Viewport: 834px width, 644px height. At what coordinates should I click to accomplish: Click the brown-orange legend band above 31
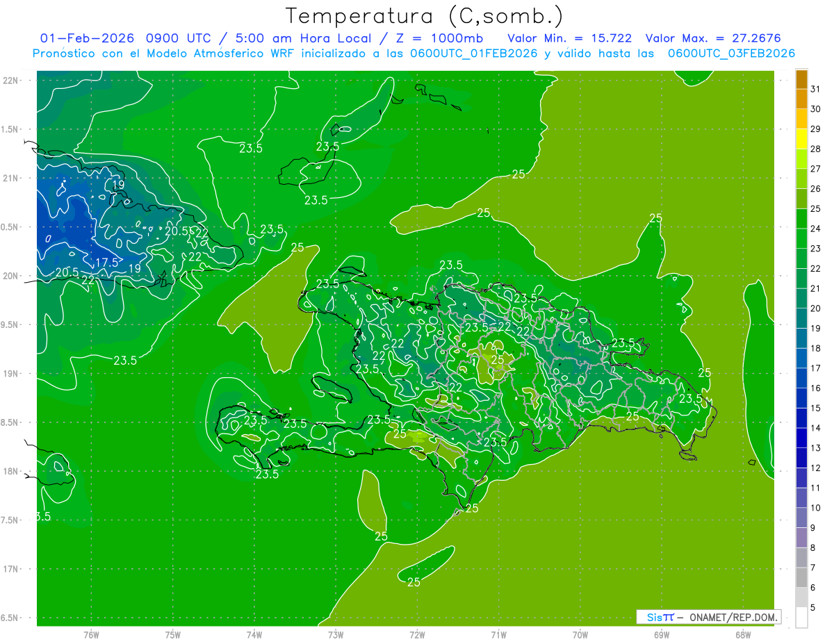tap(801, 79)
